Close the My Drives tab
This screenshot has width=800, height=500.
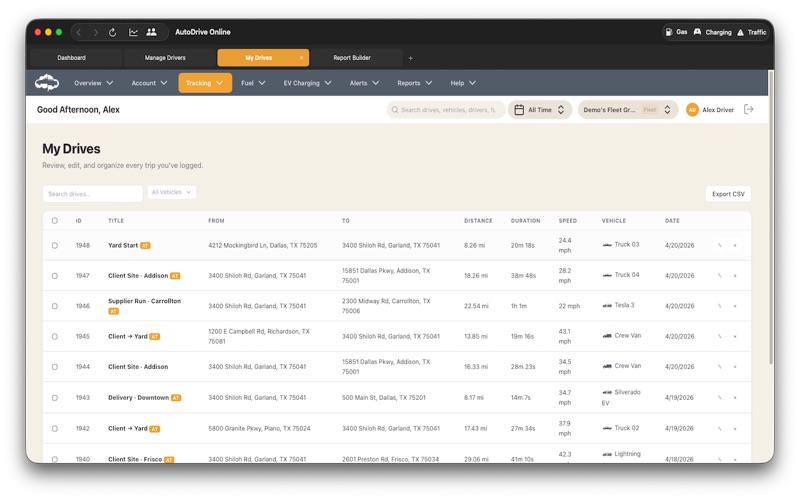point(302,58)
